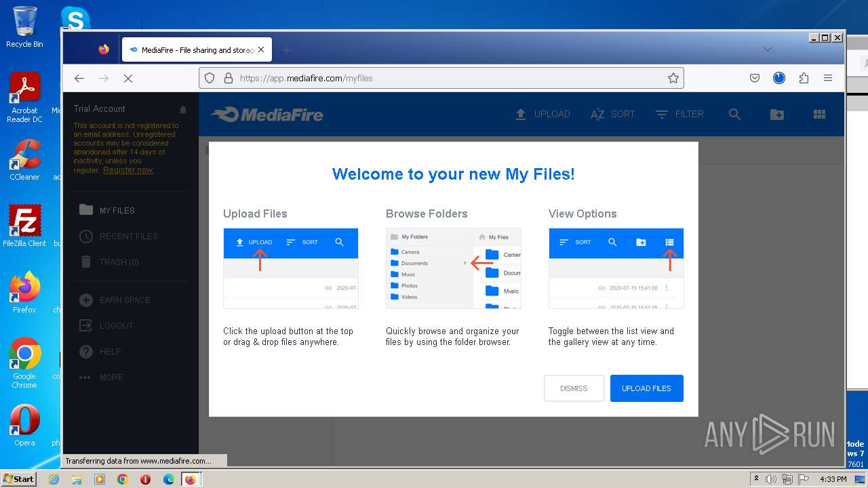Click the Upload Files heading text
The height and width of the screenshot is (488, 868).
click(255, 213)
